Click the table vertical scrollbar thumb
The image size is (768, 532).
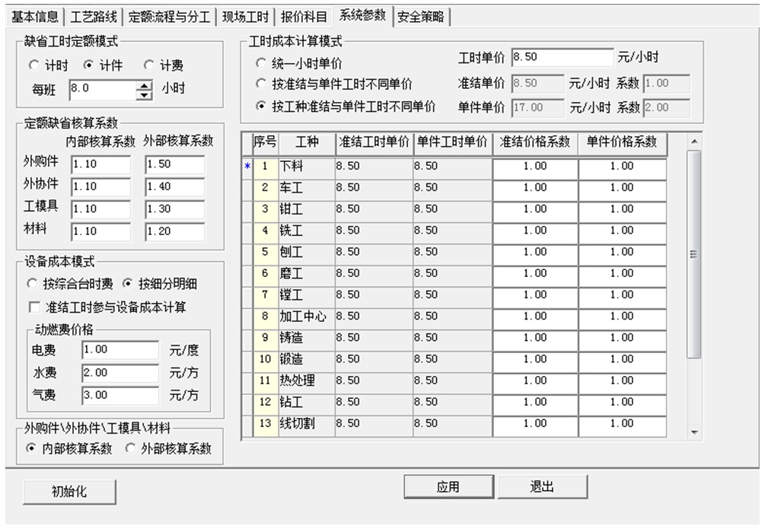tap(694, 253)
